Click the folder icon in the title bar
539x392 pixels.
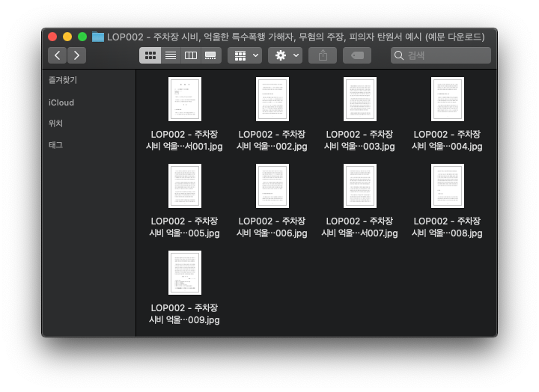(98, 37)
